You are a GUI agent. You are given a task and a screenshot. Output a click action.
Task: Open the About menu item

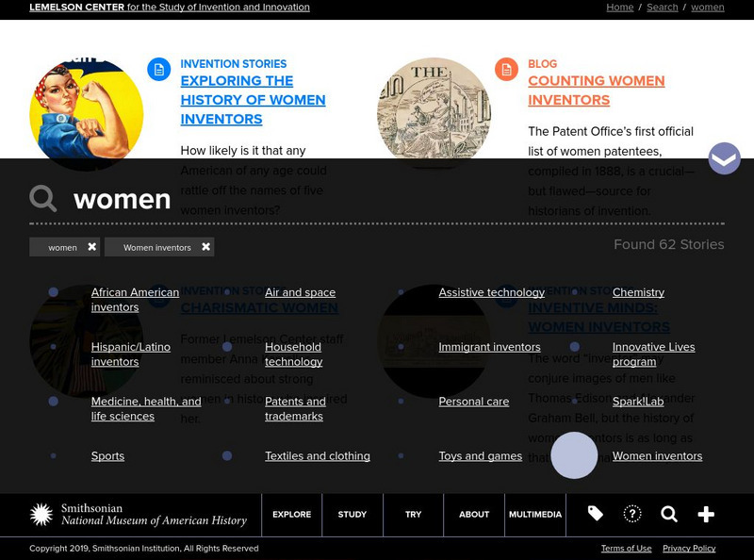[x=474, y=515]
